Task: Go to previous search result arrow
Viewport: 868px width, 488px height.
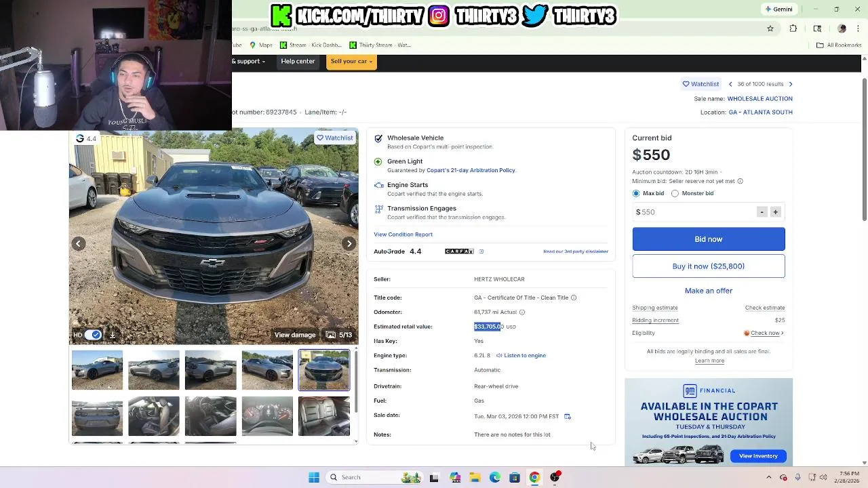Action: 730,84
